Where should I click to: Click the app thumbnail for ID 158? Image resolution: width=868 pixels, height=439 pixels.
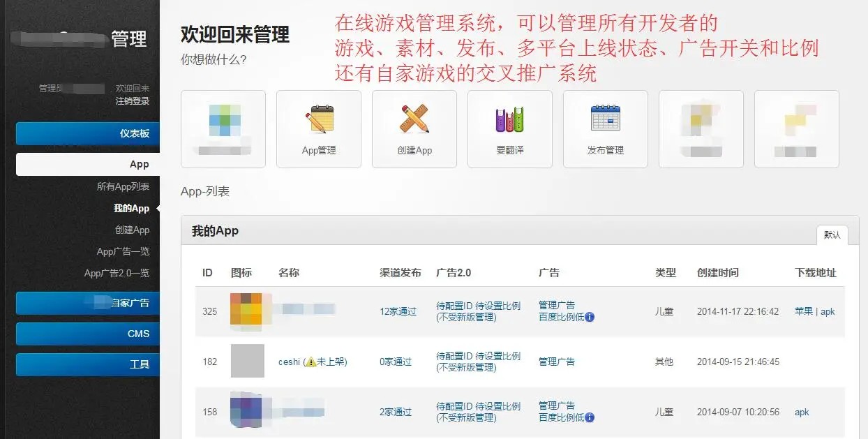[248, 412]
